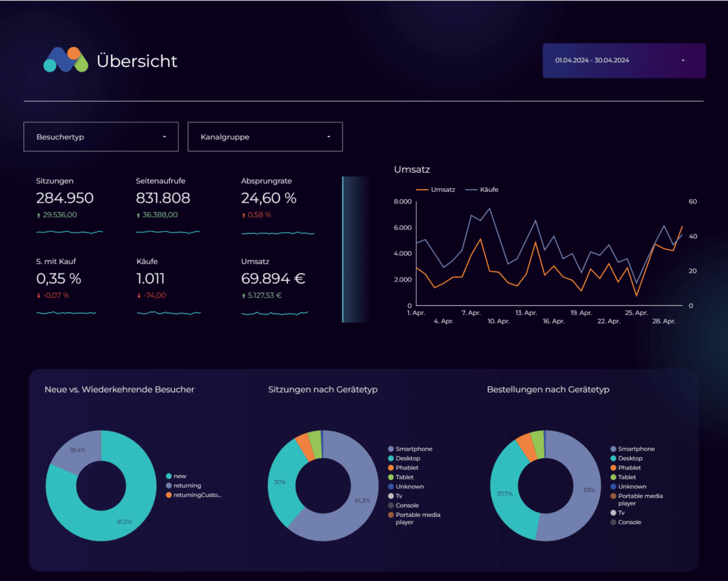The width and height of the screenshot is (728, 581).
Task: Expand the Besuchertyp filter dropdown
Action: 100,137
